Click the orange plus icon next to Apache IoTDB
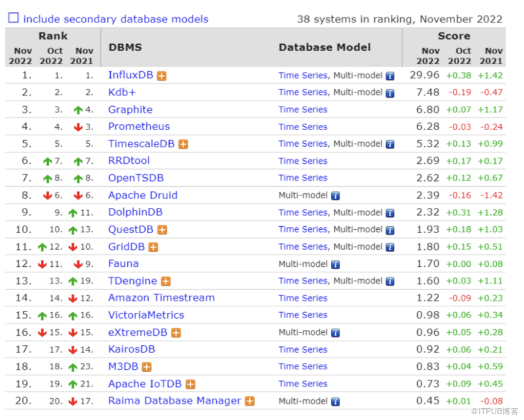Image resolution: width=524 pixels, height=420 pixels. pyautogui.click(x=190, y=384)
